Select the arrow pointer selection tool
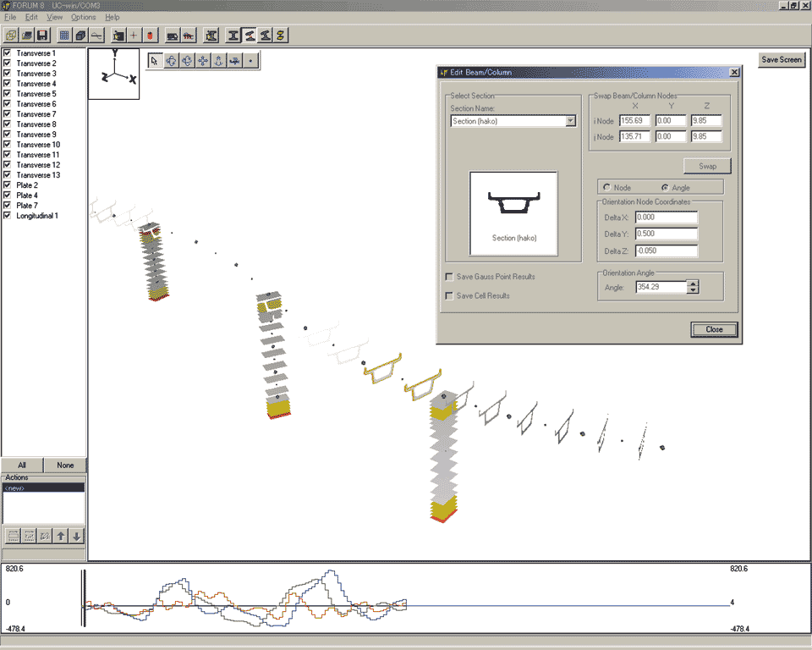Viewport: 812px width, 650px height. point(155,61)
